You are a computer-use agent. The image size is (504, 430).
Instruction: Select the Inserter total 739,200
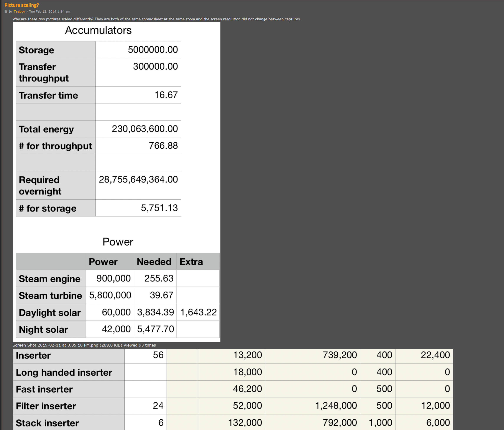[340, 355]
